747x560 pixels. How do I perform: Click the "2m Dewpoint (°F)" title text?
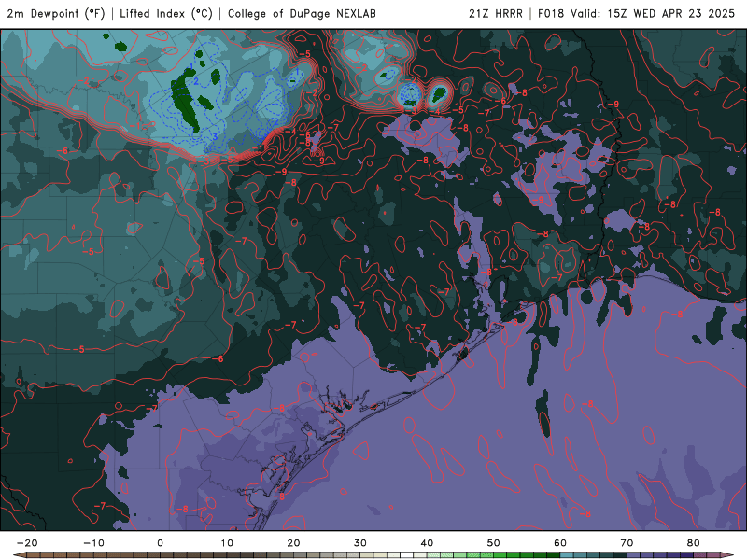55,14
